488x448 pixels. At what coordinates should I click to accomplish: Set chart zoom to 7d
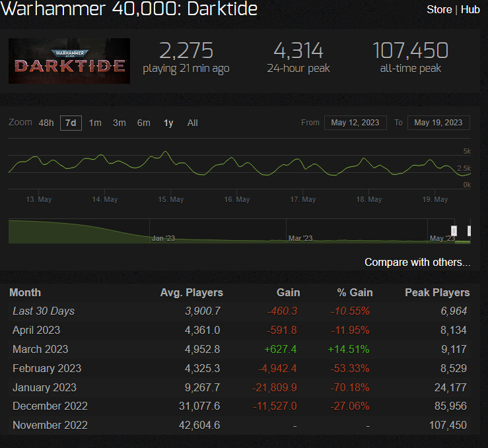(x=71, y=123)
